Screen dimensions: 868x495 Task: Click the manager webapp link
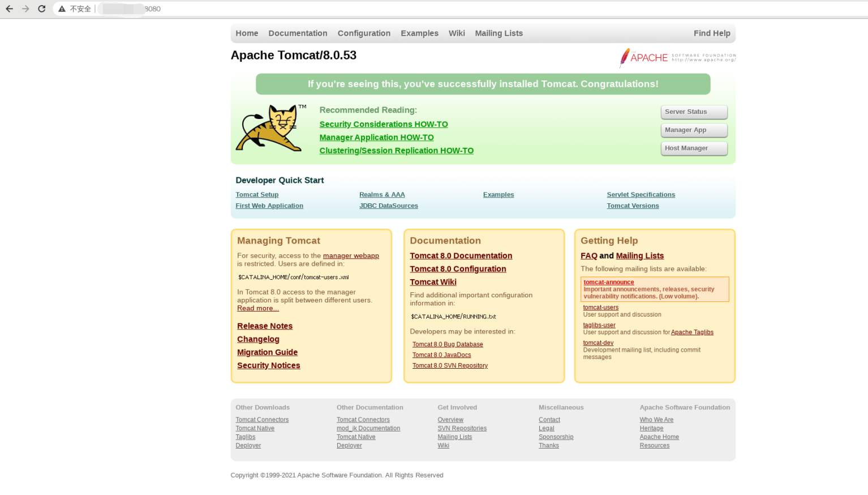point(351,256)
